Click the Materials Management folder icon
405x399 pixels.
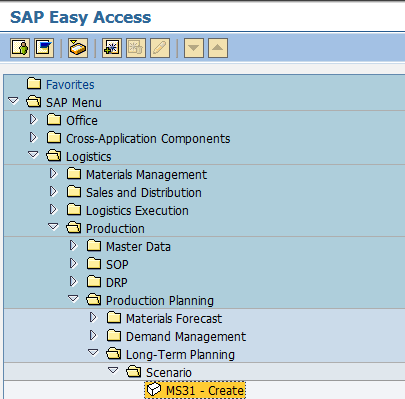[74, 174]
